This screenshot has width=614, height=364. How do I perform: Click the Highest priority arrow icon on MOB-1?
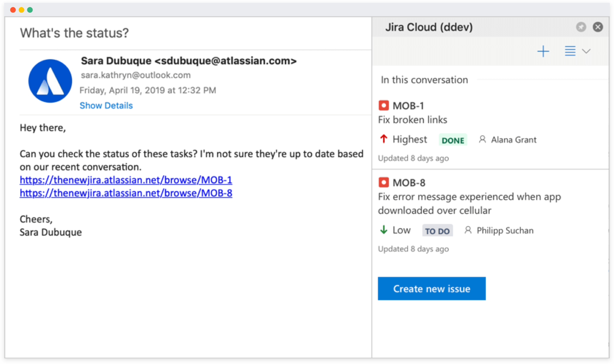click(383, 139)
